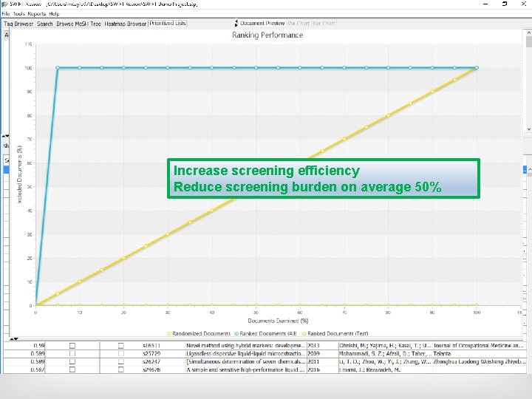Click the Ranking Performance chart title

(267, 35)
